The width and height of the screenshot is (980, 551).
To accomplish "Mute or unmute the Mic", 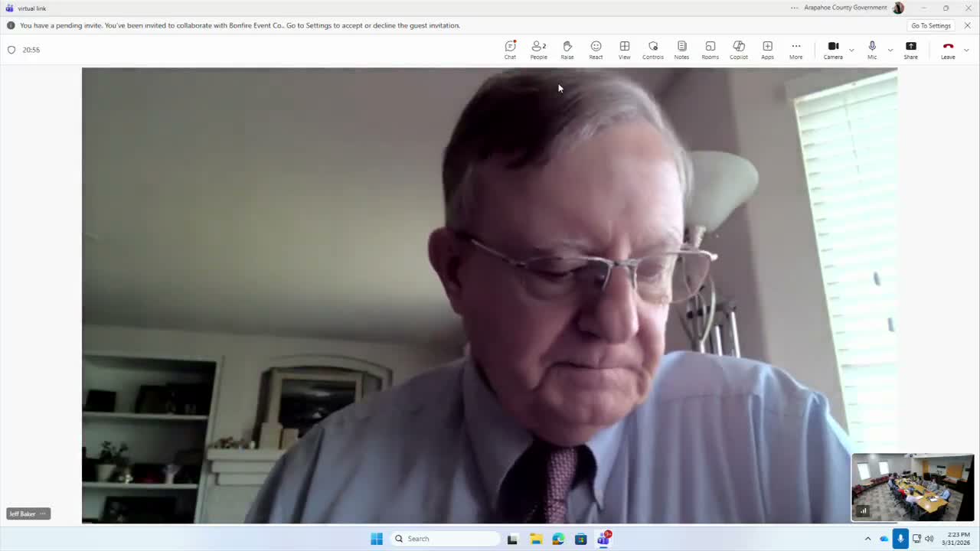I will (x=872, y=50).
